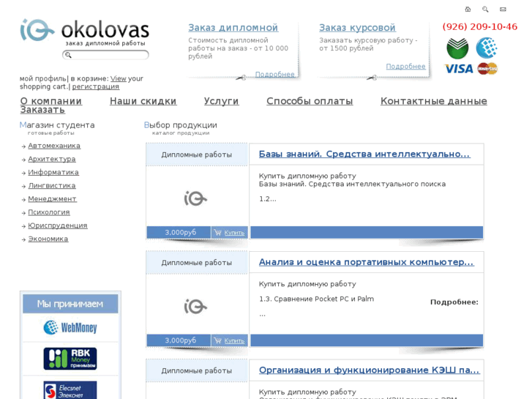Open product Базы знаний. Средства интеллектуально...

click(364, 154)
